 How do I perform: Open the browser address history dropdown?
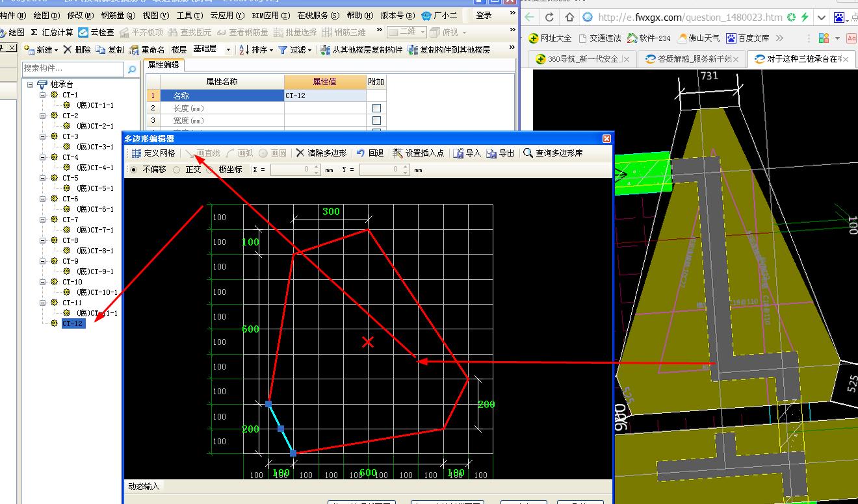click(x=822, y=18)
